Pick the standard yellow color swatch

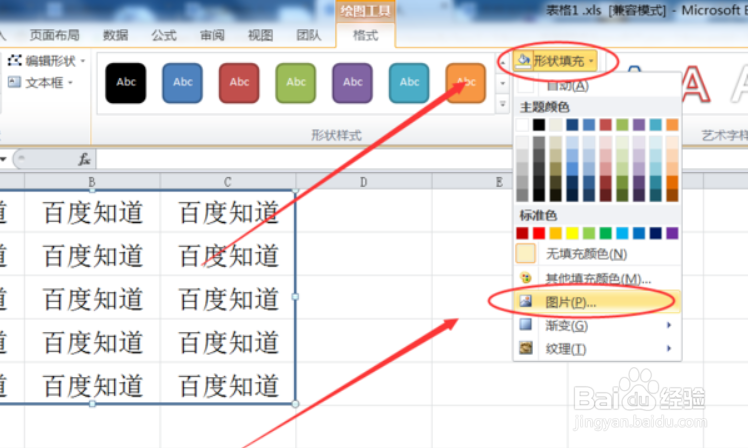(x=572, y=233)
